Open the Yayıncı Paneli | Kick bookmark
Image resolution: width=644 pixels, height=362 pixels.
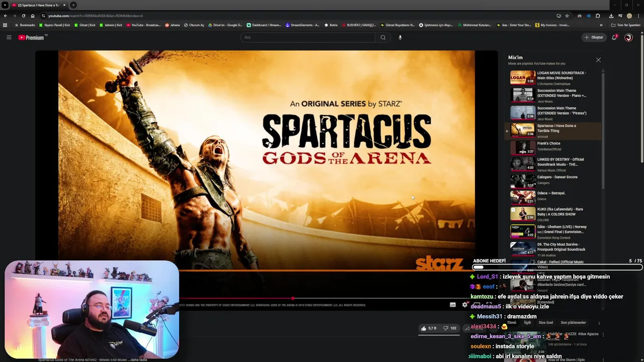[55, 25]
